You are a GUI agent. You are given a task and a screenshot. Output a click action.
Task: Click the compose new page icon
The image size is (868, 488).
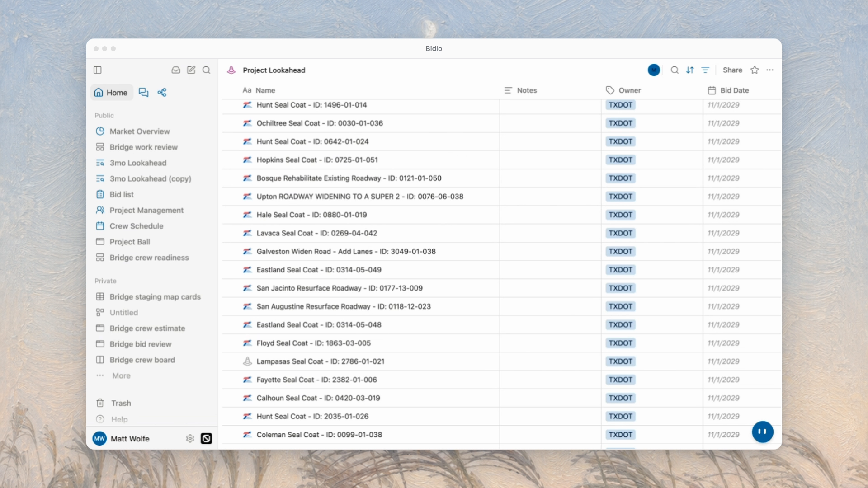coord(191,70)
